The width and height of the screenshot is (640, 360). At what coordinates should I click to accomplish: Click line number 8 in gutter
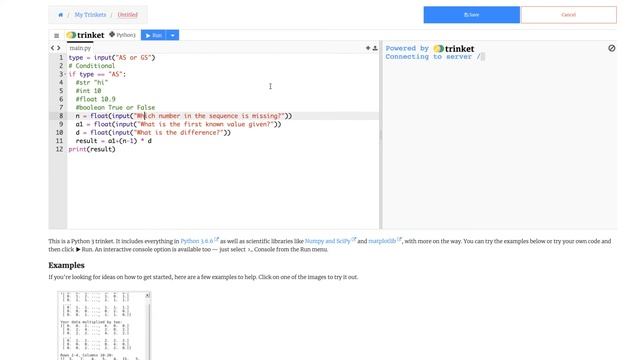coord(61,116)
